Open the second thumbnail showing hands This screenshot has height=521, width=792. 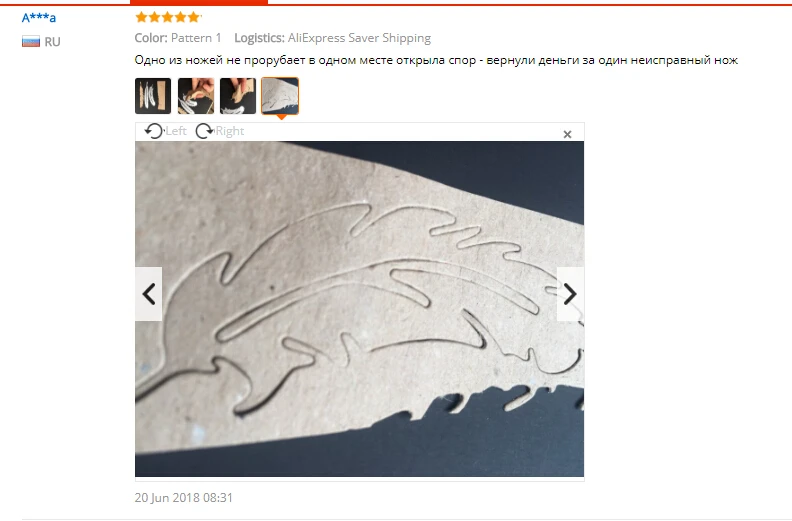196,96
